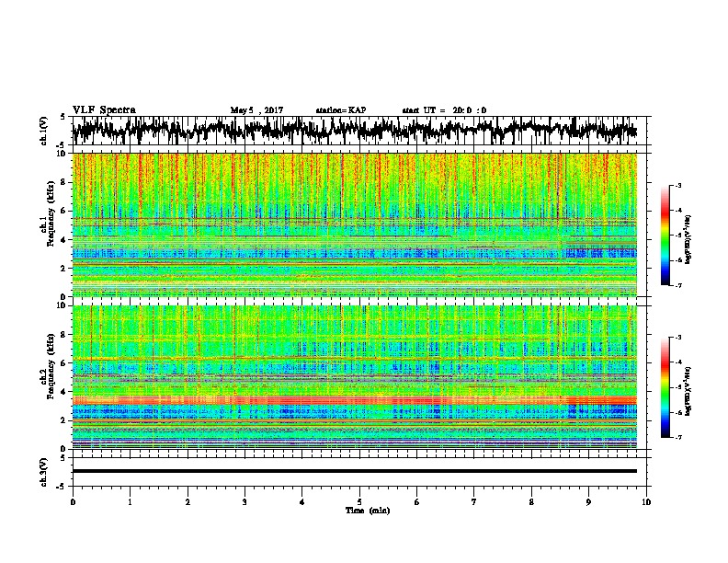Click the log PSD label beside ch.2 colorbar
Screen dimensions: 728x563
tap(688, 391)
